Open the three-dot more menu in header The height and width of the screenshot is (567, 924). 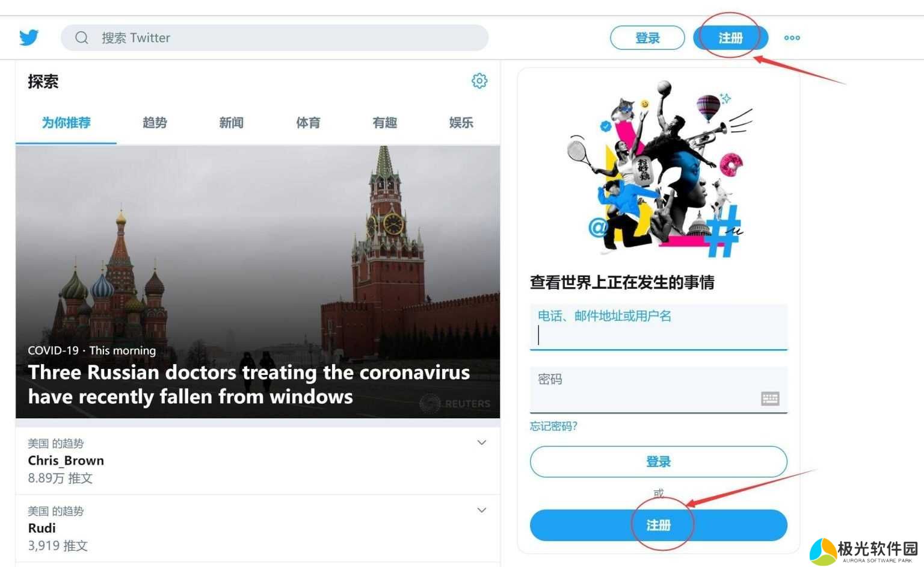[792, 38]
